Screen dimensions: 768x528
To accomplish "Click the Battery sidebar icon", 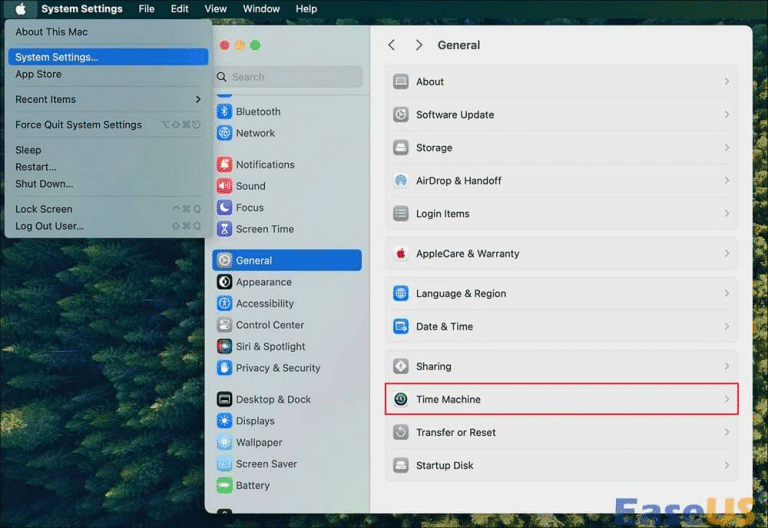I will pyautogui.click(x=224, y=486).
